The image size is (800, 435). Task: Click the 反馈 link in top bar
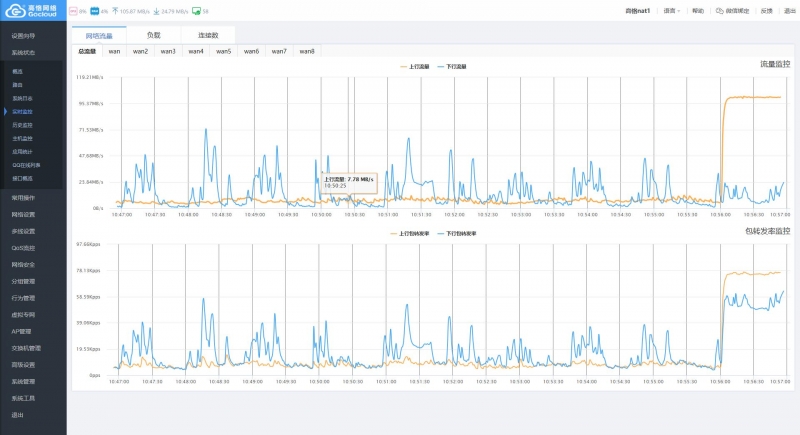pyautogui.click(x=766, y=11)
